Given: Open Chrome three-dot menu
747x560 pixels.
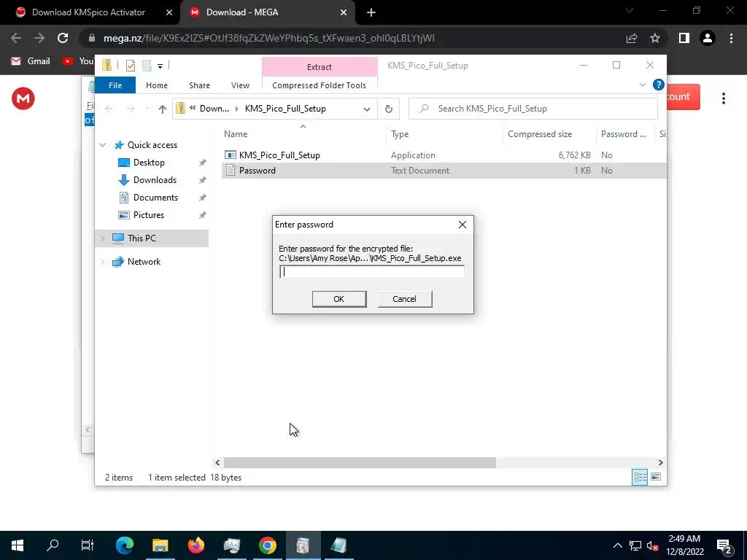Looking at the screenshot, I should (731, 38).
